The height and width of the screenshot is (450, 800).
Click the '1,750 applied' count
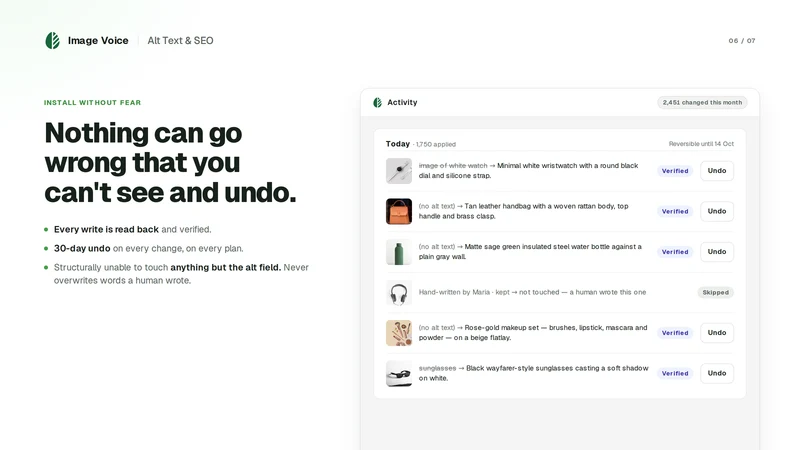(x=436, y=144)
